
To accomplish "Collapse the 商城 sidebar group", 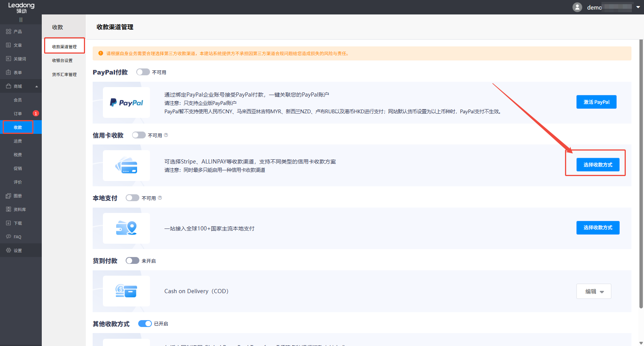I will point(36,86).
